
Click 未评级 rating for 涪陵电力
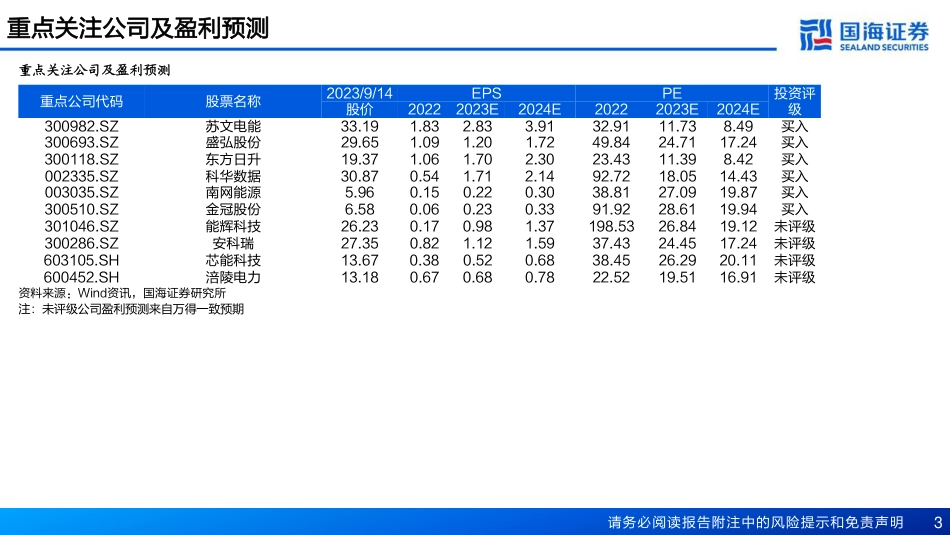pyautogui.click(x=794, y=277)
